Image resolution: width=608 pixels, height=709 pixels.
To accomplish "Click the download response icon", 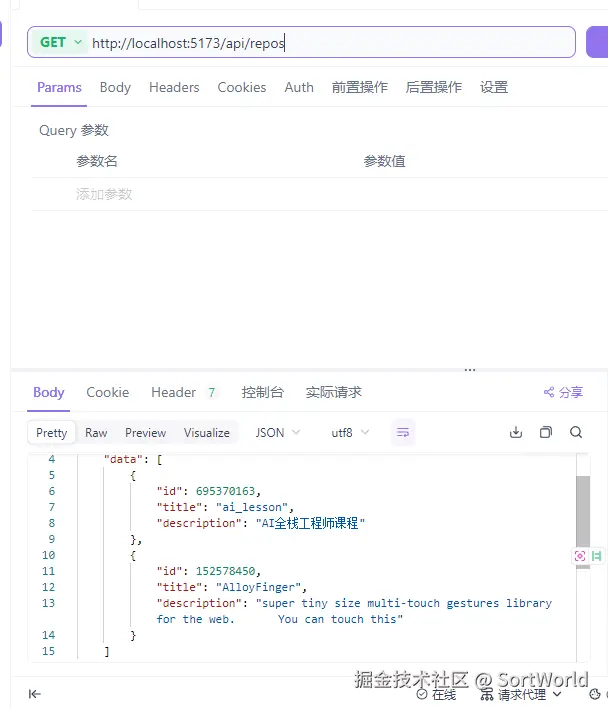I will coord(516,432).
